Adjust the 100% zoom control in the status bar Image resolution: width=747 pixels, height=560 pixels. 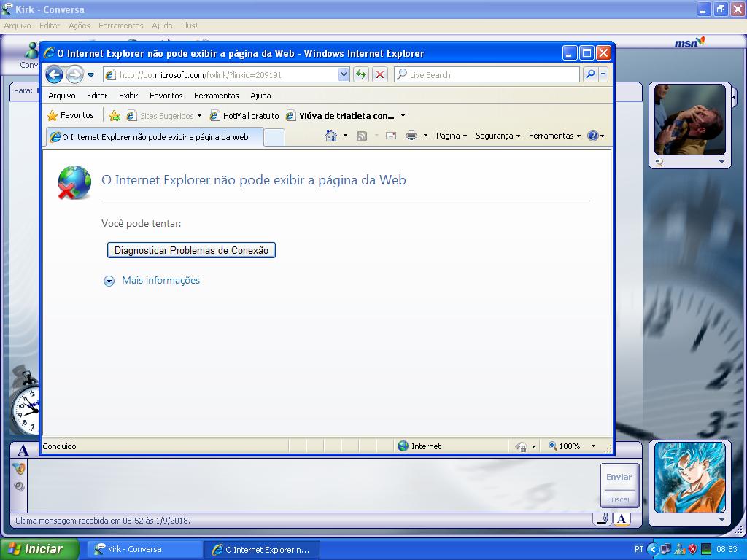[x=570, y=446]
